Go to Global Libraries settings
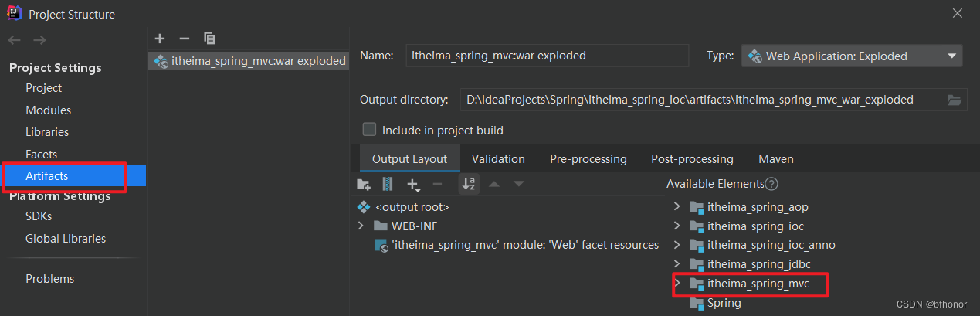980x316 pixels. coord(66,239)
